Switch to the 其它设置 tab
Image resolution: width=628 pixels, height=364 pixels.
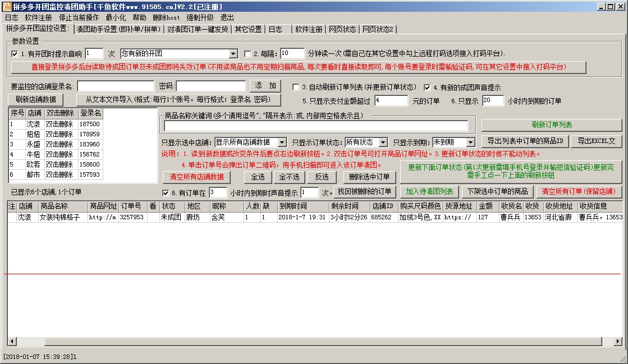click(248, 29)
